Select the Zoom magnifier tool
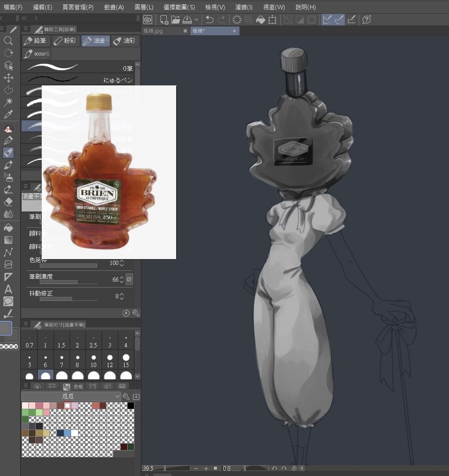 pyautogui.click(x=8, y=41)
